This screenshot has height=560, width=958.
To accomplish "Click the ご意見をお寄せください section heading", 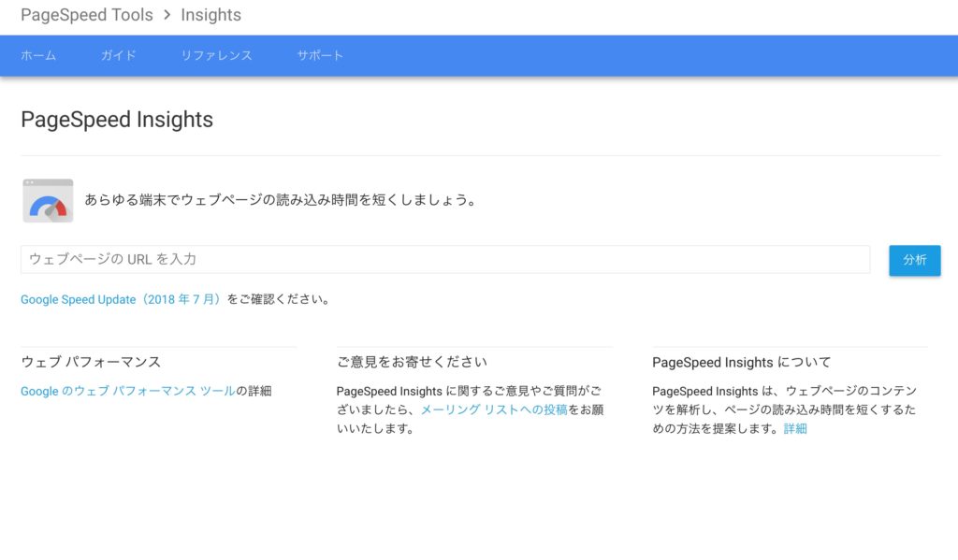I will 412,363.
